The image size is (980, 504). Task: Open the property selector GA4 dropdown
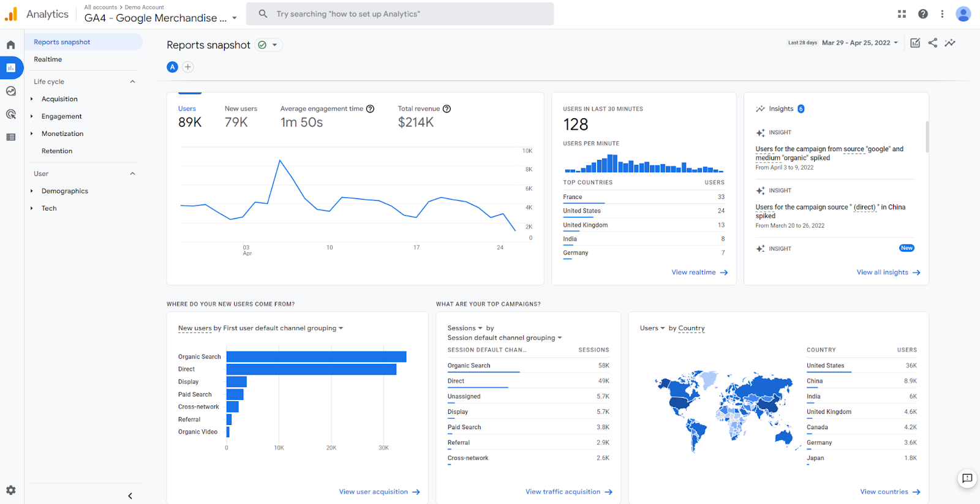160,18
